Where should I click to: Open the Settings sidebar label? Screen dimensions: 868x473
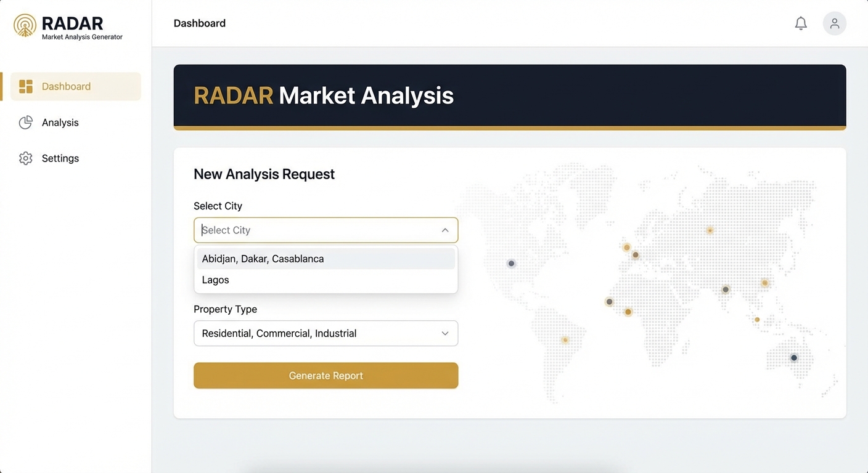60,158
